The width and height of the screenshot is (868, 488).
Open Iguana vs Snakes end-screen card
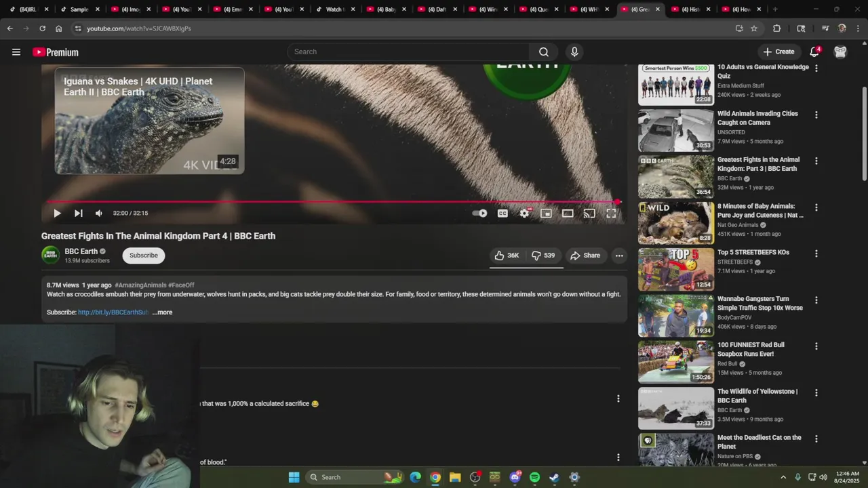coord(149,121)
